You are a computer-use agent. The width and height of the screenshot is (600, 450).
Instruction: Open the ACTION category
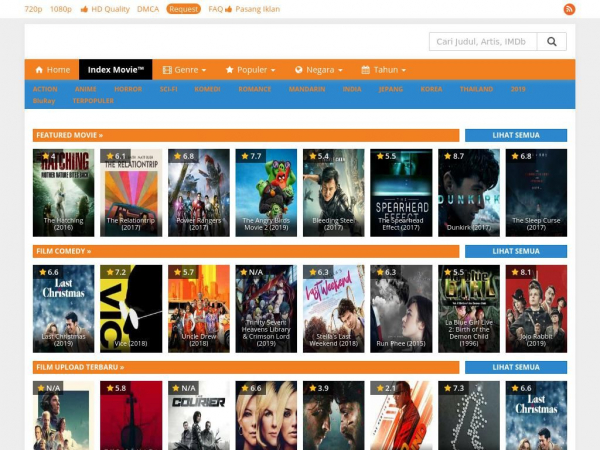click(x=45, y=89)
